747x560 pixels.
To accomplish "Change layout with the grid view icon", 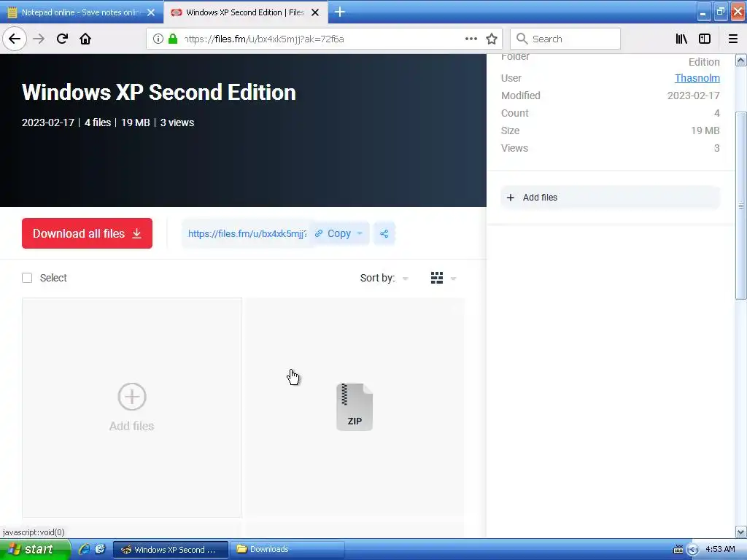I will (x=437, y=278).
